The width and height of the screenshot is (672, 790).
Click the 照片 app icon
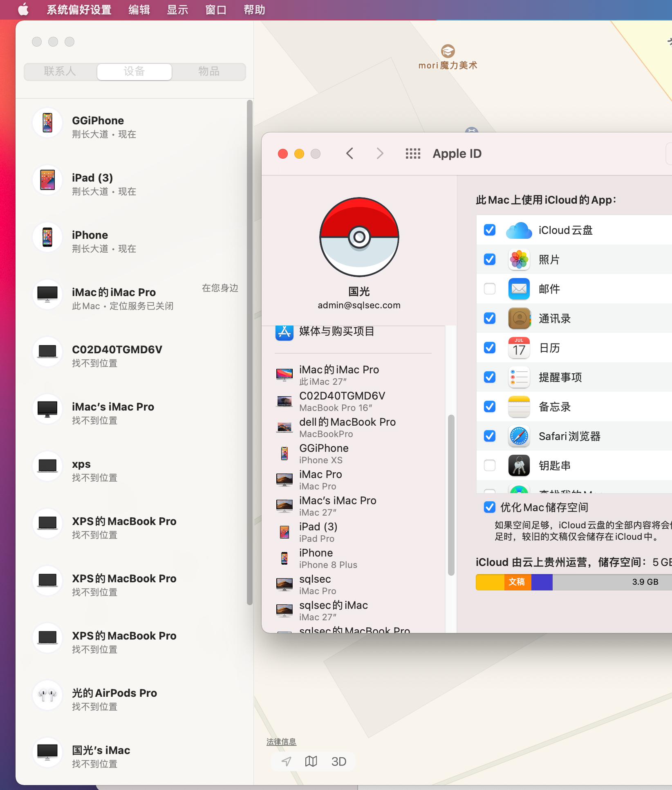click(519, 260)
